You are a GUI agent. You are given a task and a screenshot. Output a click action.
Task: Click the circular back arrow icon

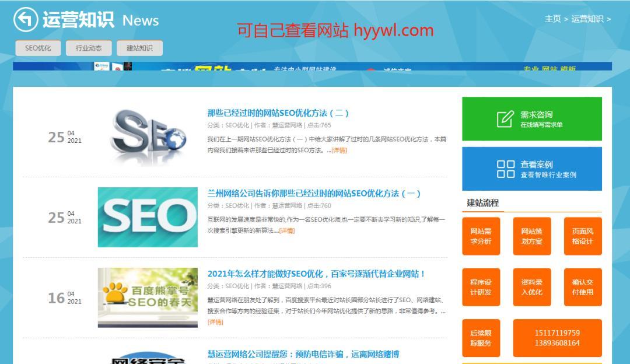pos(26,19)
